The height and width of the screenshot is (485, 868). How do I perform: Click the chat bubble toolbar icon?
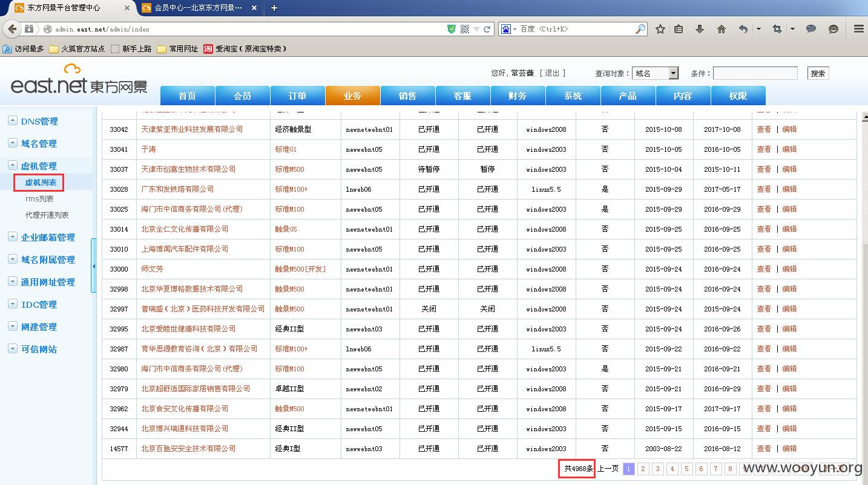812,29
